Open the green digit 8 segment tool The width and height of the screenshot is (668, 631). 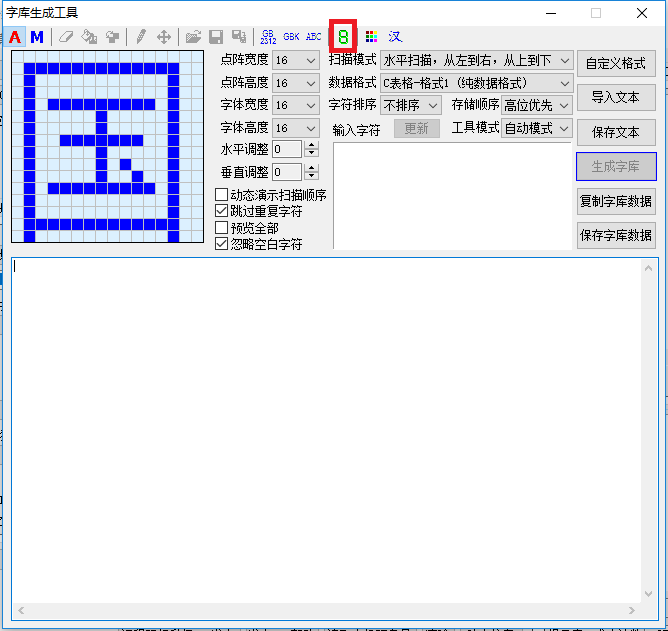click(x=343, y=37)
